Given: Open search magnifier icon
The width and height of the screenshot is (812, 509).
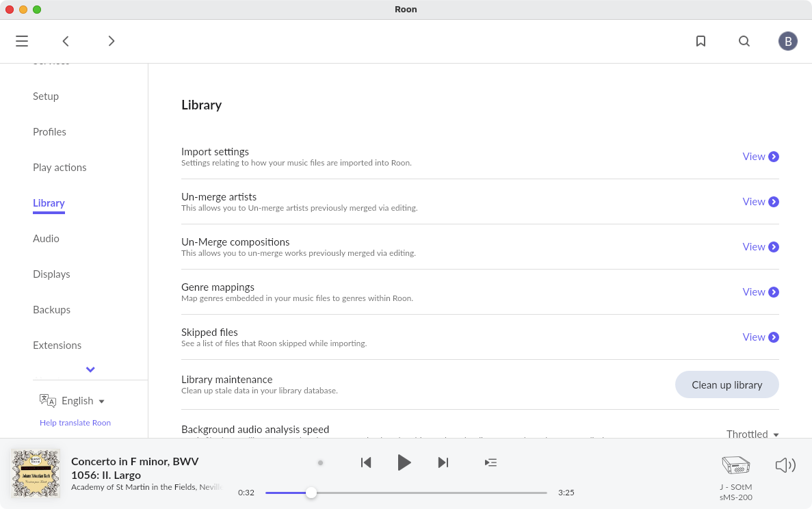Looking at the screenshot, I should coord(744,41).
